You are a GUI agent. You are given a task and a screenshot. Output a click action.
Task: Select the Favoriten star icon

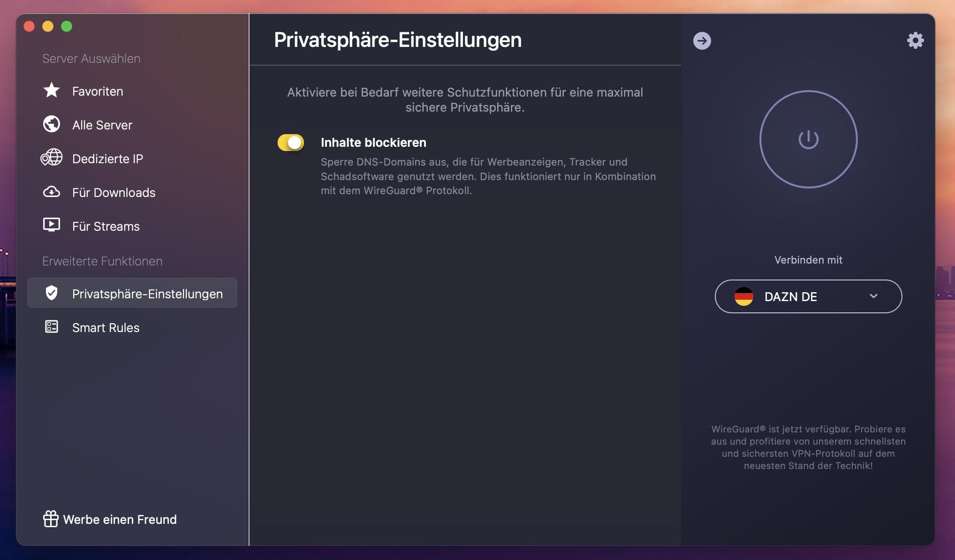coord(52,91)
